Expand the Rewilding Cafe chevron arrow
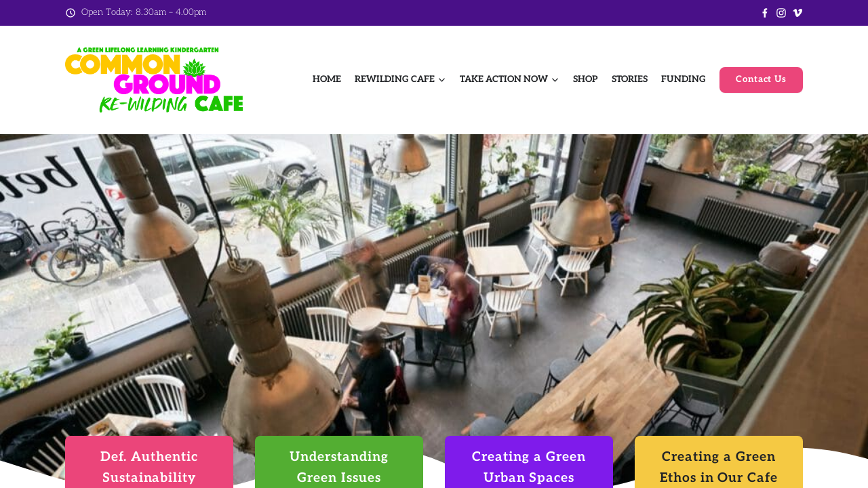Image resolution: width=868 pixels, height=488 pixels. tap(442, 80)
